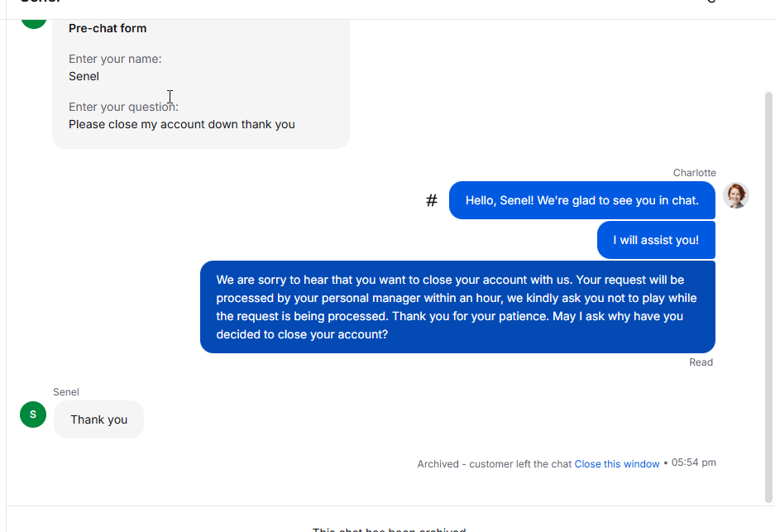Click the "Enter your name:" field label

(115, 59)
